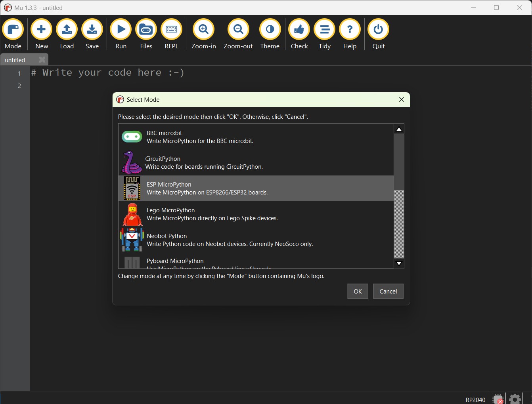Zoom-in the editor text
The width and height of the screenshot is (532, 404).
point(204,34)
